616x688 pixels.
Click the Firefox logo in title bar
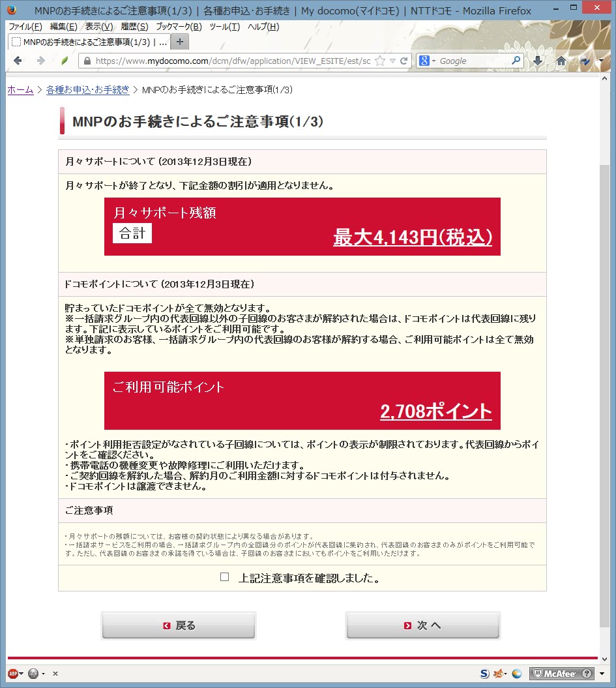tap(12, 10)
